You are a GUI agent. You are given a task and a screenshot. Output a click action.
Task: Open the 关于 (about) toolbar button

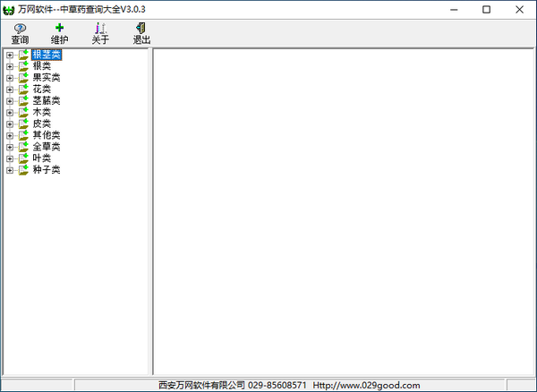100,34
